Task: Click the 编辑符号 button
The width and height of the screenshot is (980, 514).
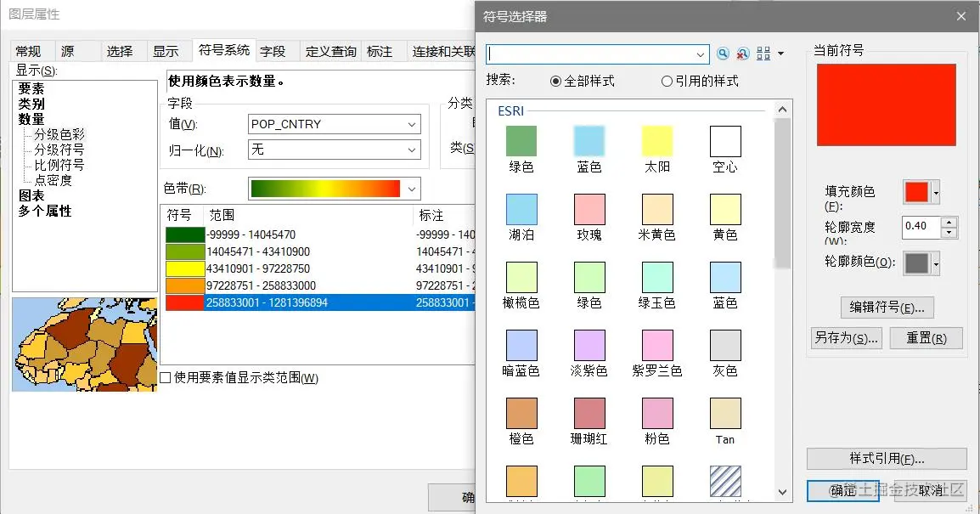Action: click(x=887, y=307)
